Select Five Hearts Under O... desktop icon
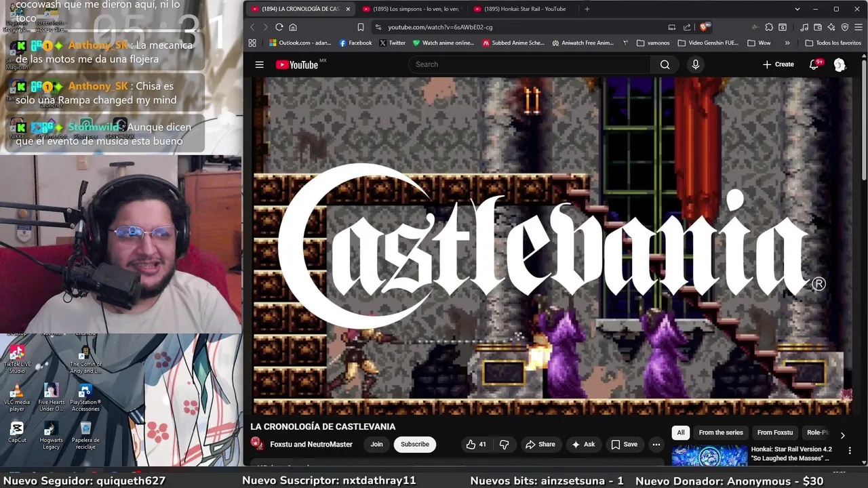The width and height of the screenshot is (868, 488). coord(51,398)
